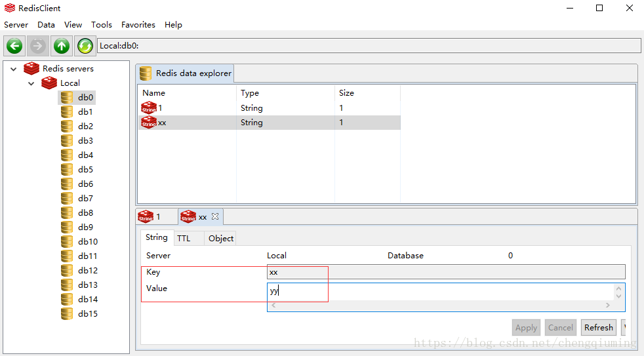Collapse the Local server tree node

(31, 83)
